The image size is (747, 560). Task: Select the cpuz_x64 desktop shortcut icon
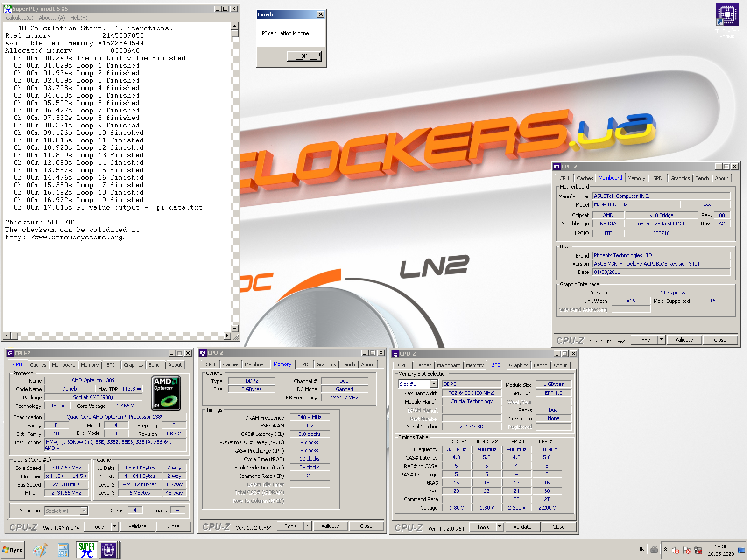tap(727, 21)
